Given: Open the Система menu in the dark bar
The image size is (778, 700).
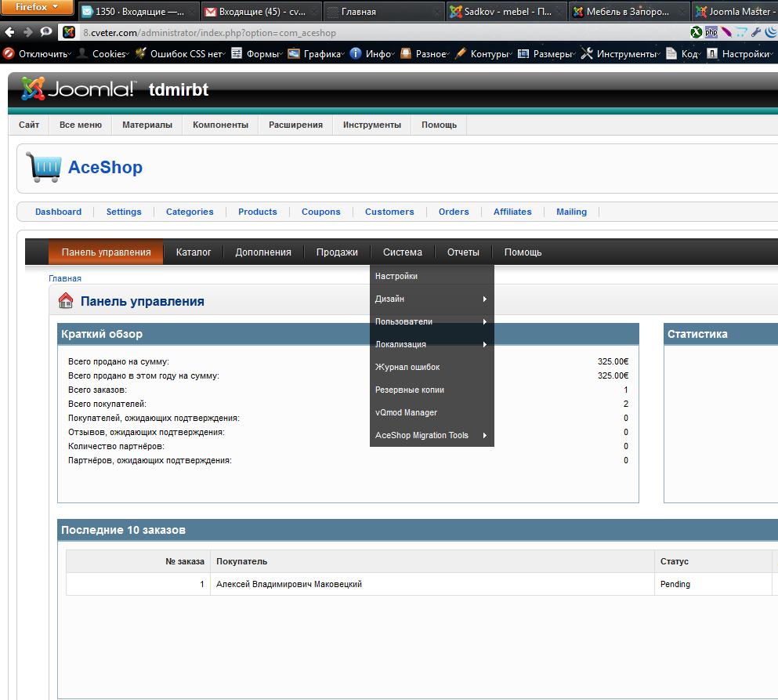Looking at the screenshot, I should [x=403, y=252].
